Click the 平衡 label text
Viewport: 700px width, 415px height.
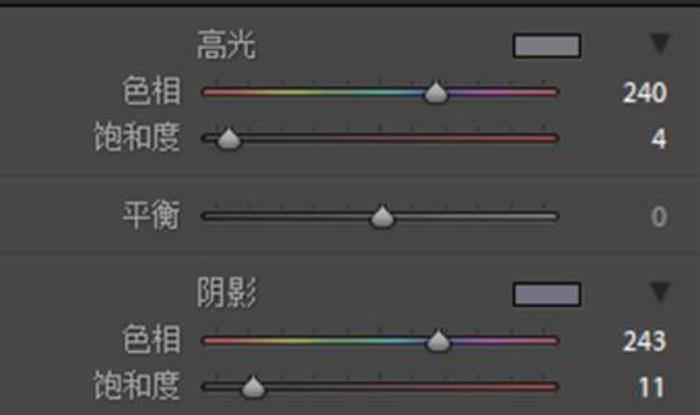tap(152, 215)
